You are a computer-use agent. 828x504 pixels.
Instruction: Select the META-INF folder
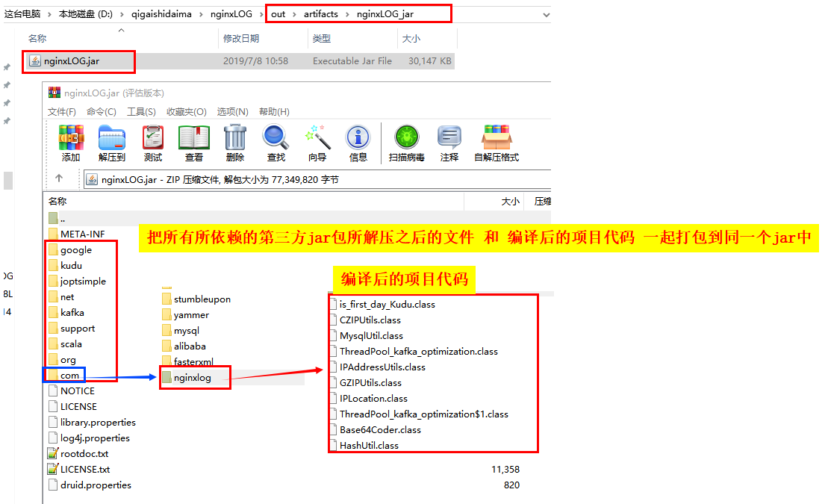[x=77, y=234]
